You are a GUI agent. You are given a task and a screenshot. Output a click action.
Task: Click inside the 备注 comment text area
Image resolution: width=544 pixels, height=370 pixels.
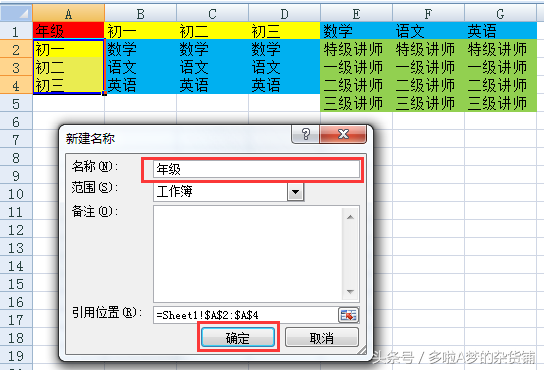coord(247,254)
